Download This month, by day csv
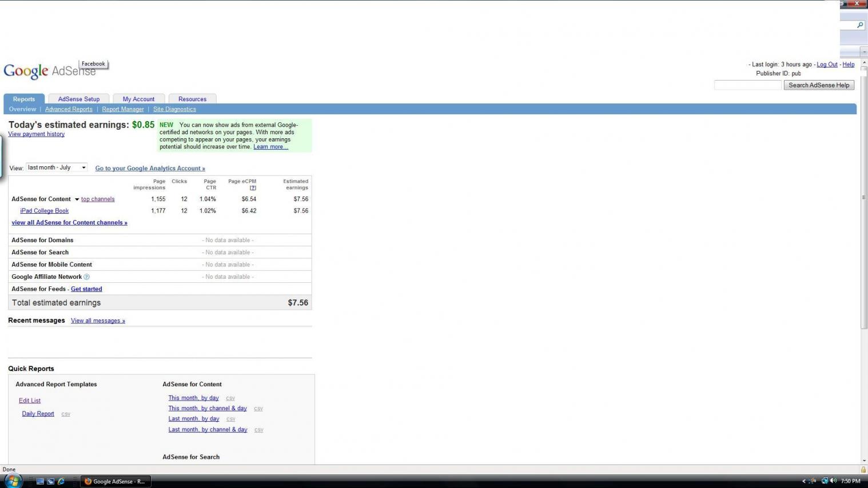The height and width of the screenshot is (488, 868). tap(230, 398)
